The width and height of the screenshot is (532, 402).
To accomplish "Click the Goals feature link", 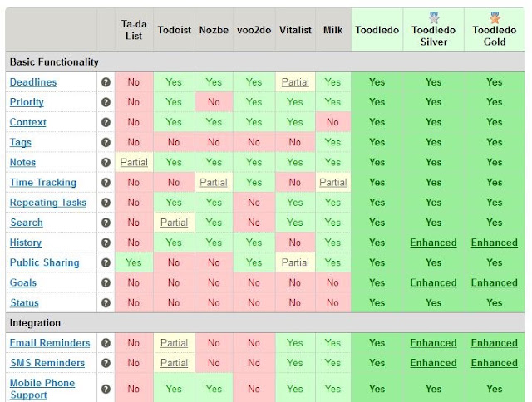I will [x=23, y=282].
